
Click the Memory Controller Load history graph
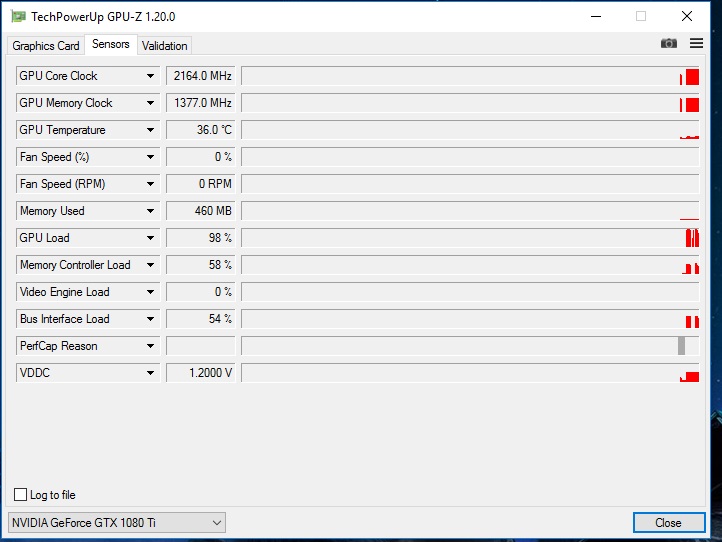470,265
